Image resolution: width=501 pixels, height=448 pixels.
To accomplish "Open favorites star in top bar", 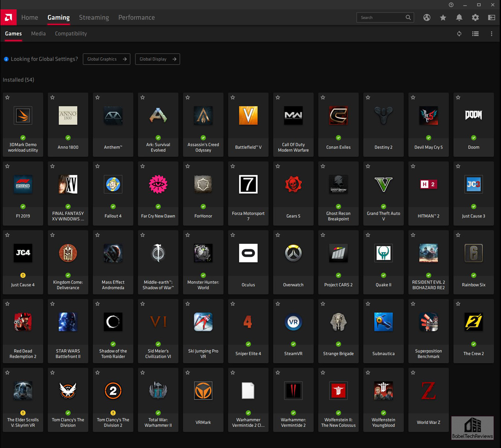I will 443,18.
